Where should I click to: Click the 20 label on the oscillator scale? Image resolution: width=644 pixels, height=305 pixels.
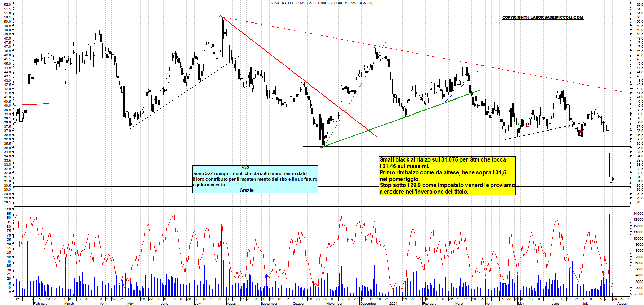point(9,279)
